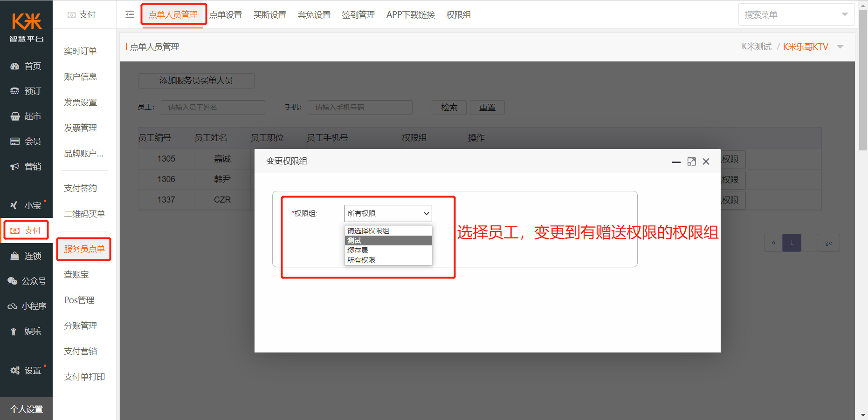Select page 1 in the pagination
This screenshot has width=868, height=420.
pyautogui.click(x=792, y=243)
